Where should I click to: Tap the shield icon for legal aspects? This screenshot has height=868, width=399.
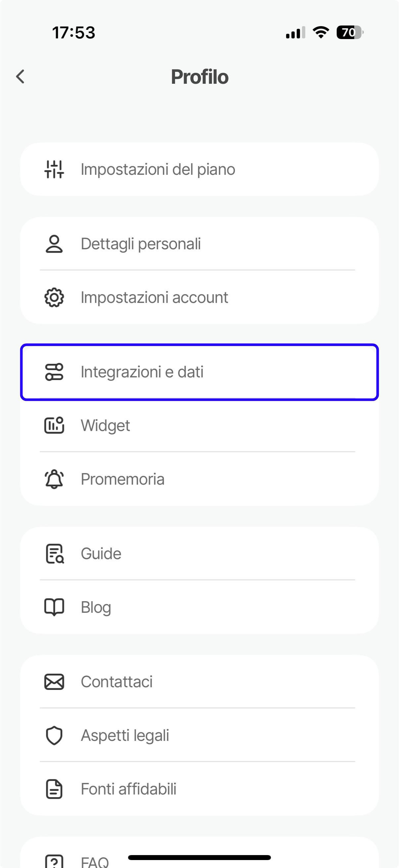point(54,735)
